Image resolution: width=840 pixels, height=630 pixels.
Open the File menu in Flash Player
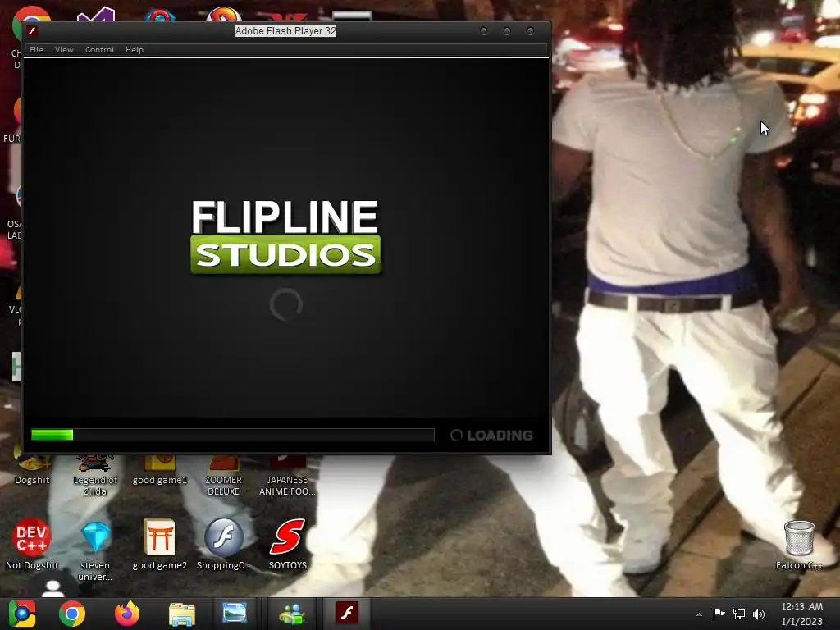[x=36, y=50]
